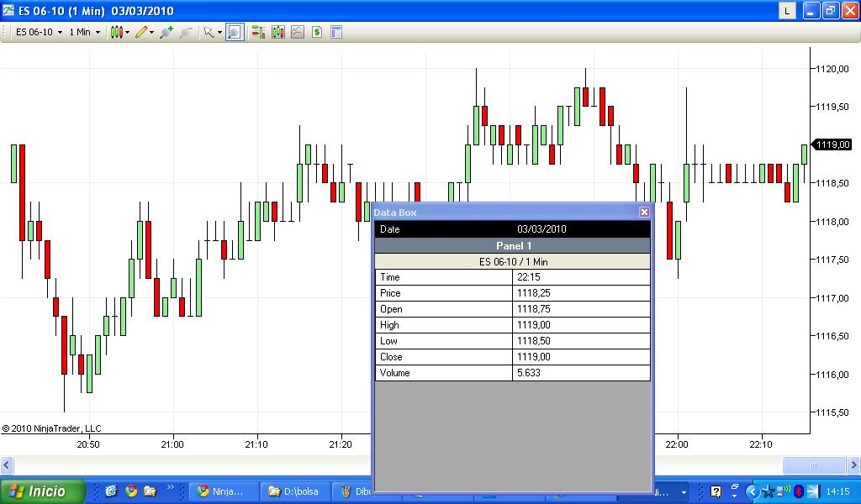
Task: Select the arrow pointer cursor tool
Action: [209, 33]
